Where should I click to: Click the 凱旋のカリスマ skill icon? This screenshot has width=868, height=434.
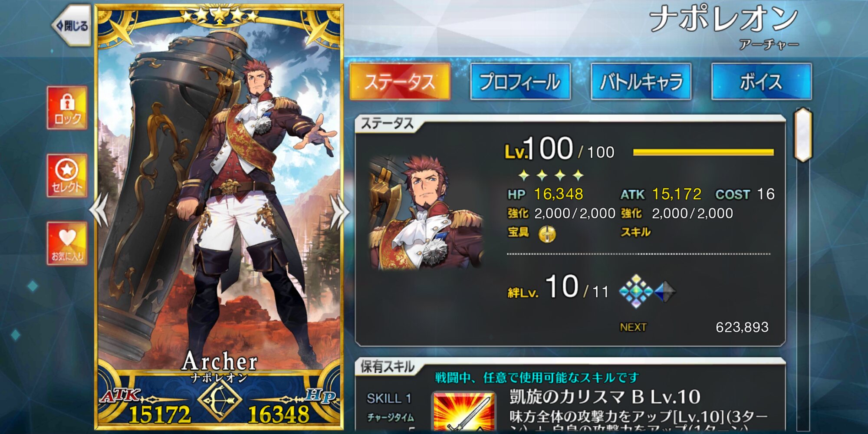[x=464, y=411]
